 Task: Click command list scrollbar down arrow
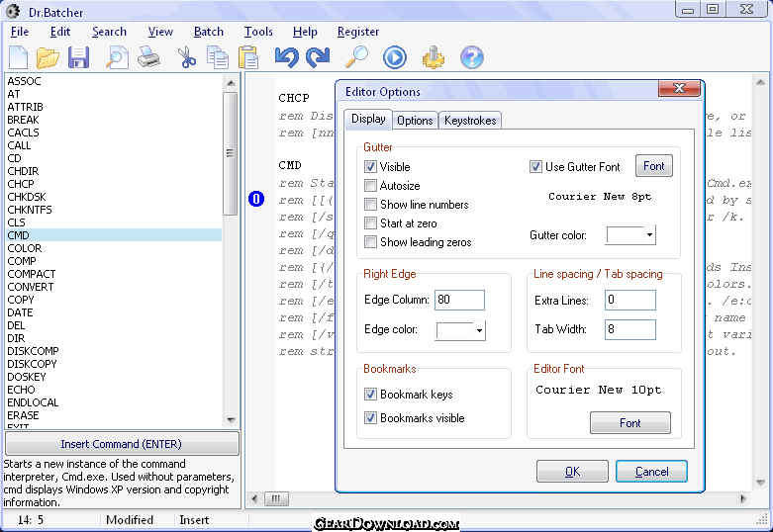pyautogui.click(x=231, y=420)
